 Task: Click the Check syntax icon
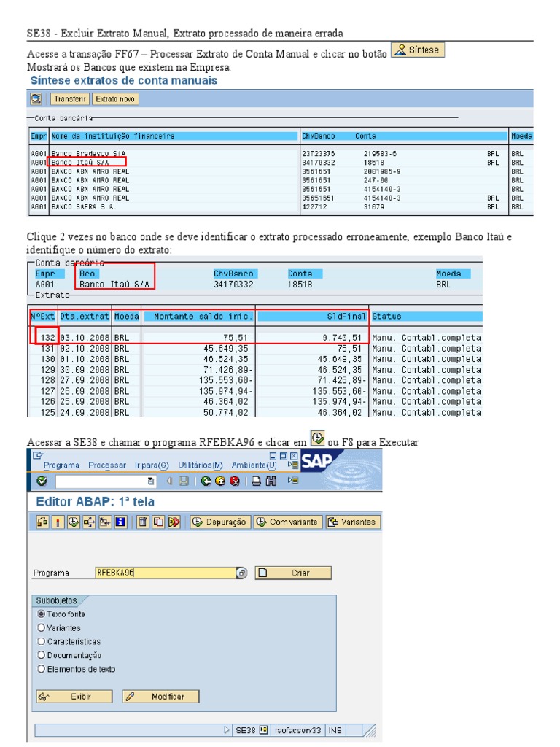click(58, 522)
